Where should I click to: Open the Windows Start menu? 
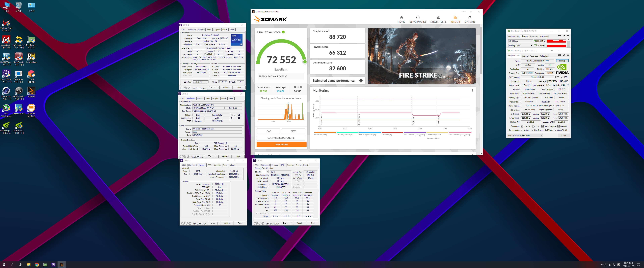[x=4, y=264]
